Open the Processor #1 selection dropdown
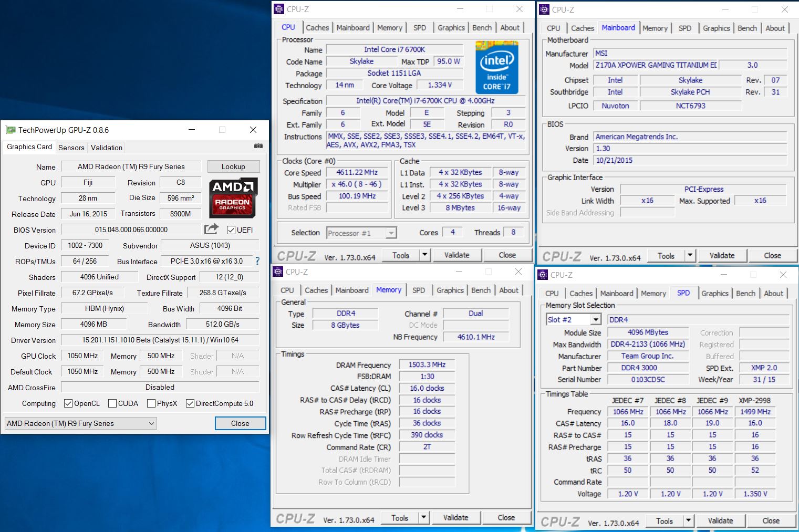 (361, 233)
